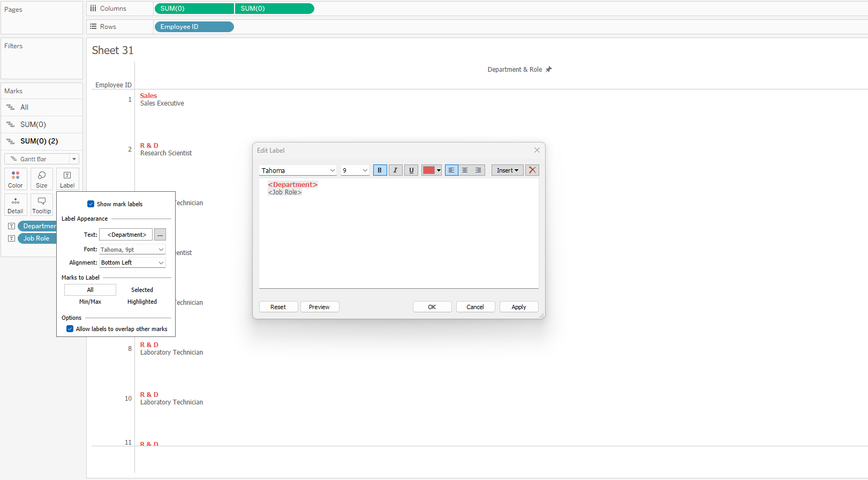Screen dimensions: 868x480
Task: Click Laboratory Technician label for employee 8
Action: pyautogui.click(x=171, y=352)
